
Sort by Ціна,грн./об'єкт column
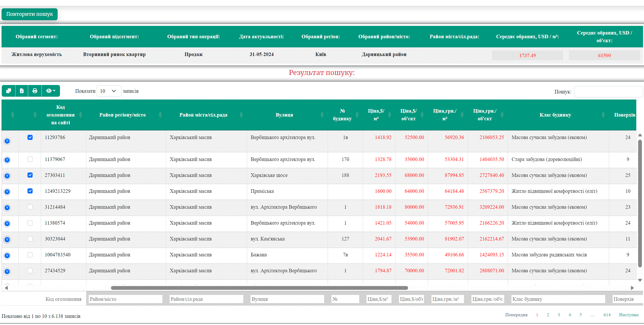click(x=487, y=115)
